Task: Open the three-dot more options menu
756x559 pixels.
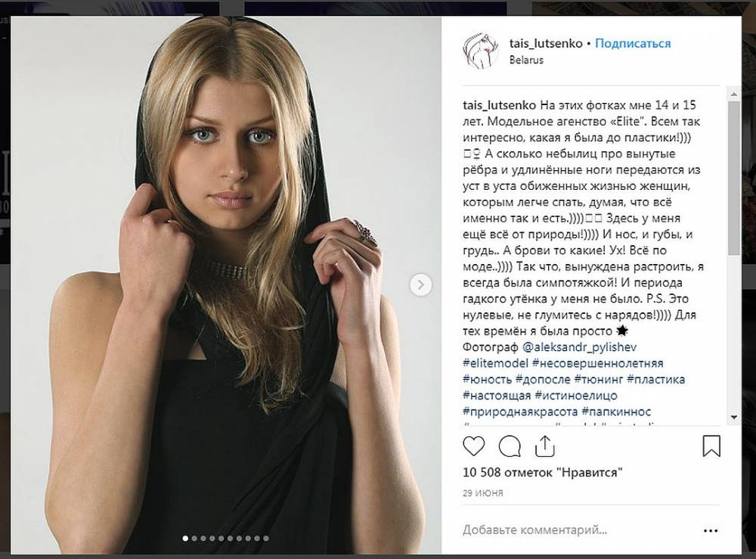Action: (711, 530)
